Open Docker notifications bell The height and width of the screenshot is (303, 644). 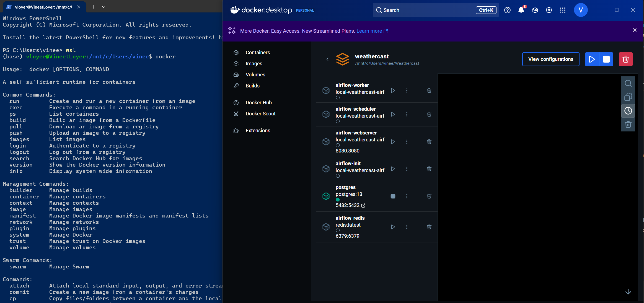coord(521,10)
